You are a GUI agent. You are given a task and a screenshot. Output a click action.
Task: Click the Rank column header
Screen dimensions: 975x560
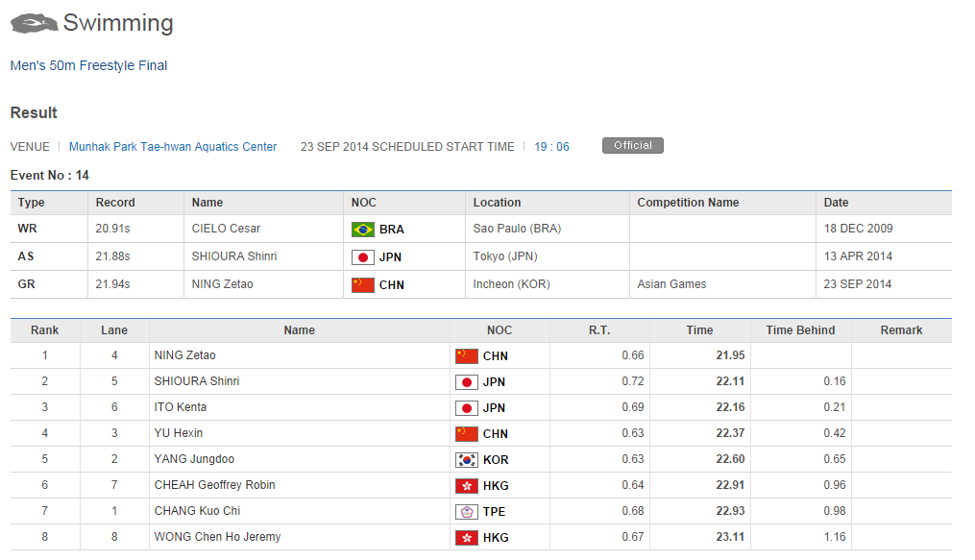point(44,330)
